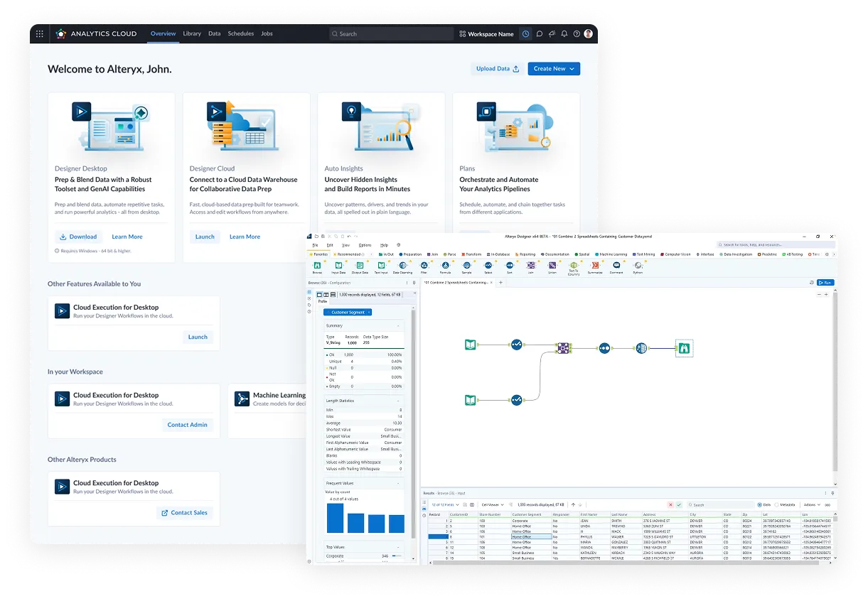Click the Upload Data button

pos(497,69)
